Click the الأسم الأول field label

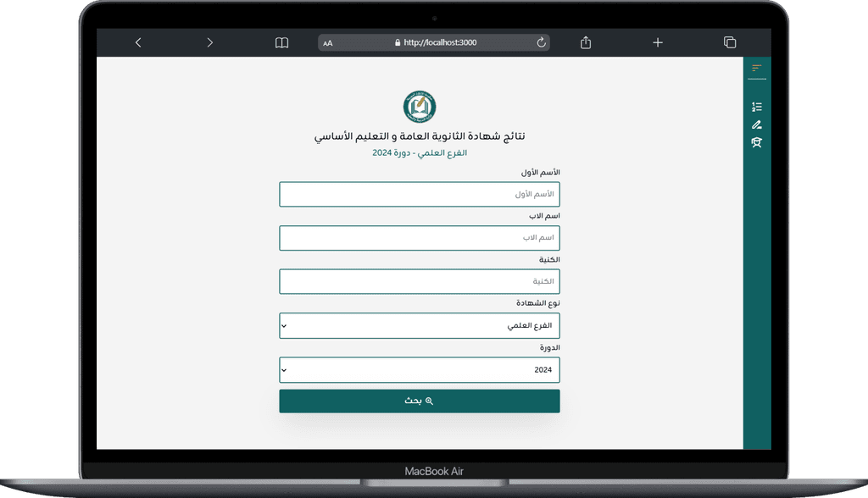[540, 173]
